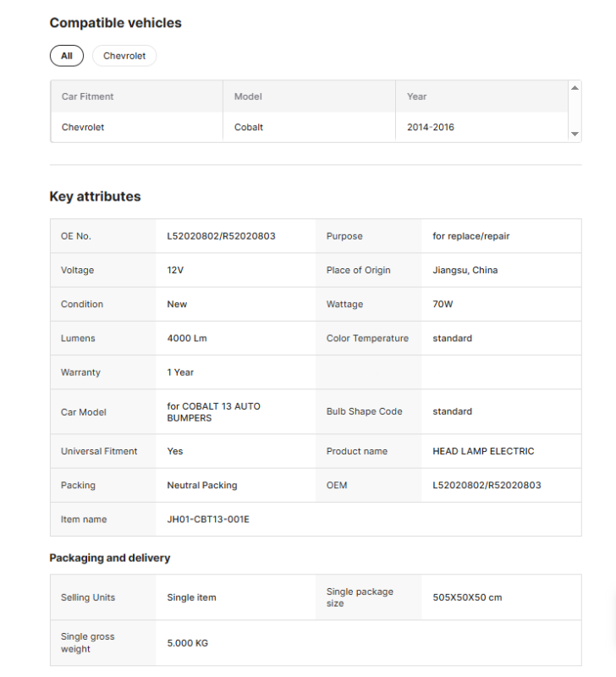Click the vehicle table scroll up arrow
616x677 pixels.
(x=575, y=88)
